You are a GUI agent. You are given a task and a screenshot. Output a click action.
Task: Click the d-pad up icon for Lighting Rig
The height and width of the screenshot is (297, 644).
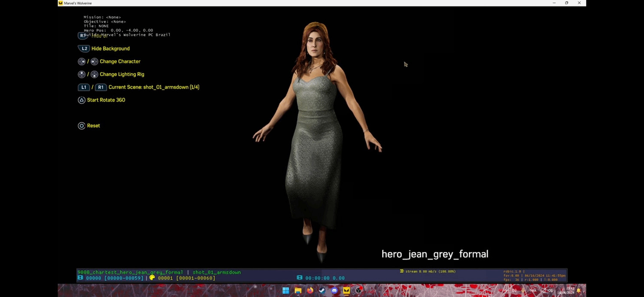coord(82,74)
